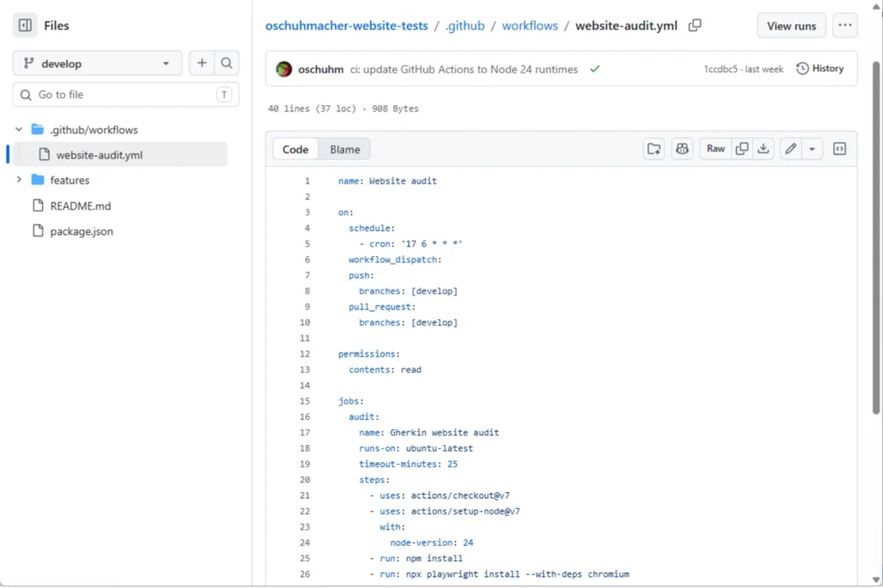Click the open in codespace folder icon
The image size is (883, 588).
(x=654, y=148)
